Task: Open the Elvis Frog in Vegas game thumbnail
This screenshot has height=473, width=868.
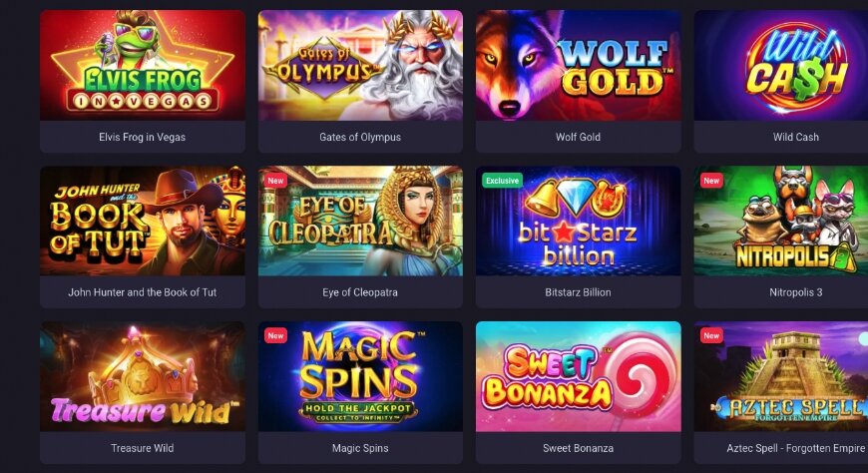Action: click(x=143, y=65)
